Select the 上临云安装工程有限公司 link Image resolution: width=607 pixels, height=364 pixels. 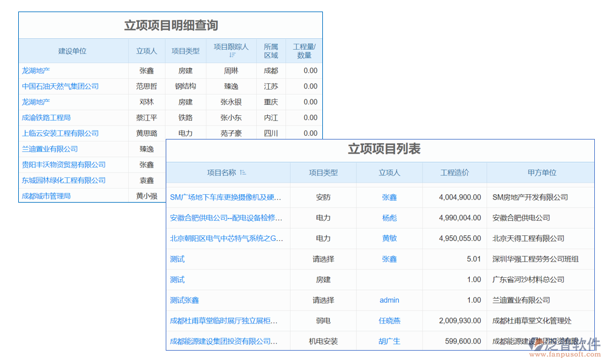pos(60,133)
